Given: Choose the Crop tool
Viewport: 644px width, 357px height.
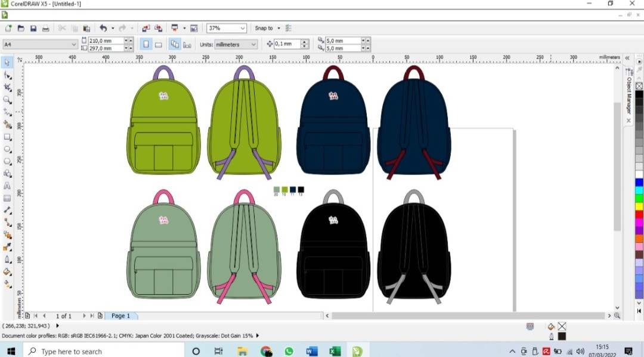Looking at the screenshot, I should click(7, 87).
